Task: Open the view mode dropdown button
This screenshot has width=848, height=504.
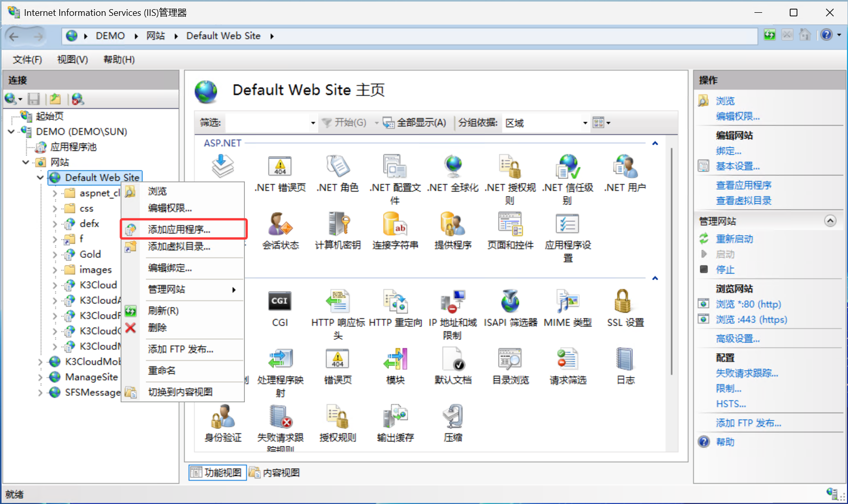Action: coord(602,123)
